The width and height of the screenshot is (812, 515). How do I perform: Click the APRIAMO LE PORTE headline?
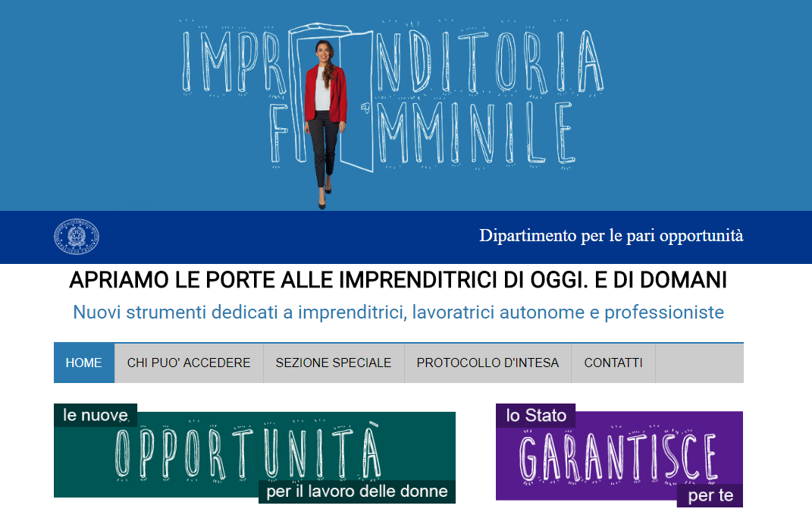pyautogui.click(x=398, y=280)
